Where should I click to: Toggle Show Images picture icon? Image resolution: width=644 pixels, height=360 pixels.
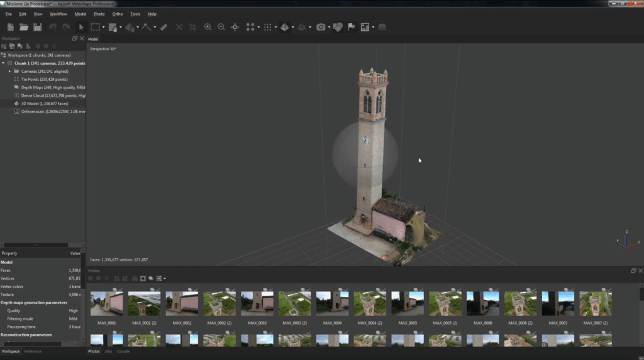coord(365,27)
